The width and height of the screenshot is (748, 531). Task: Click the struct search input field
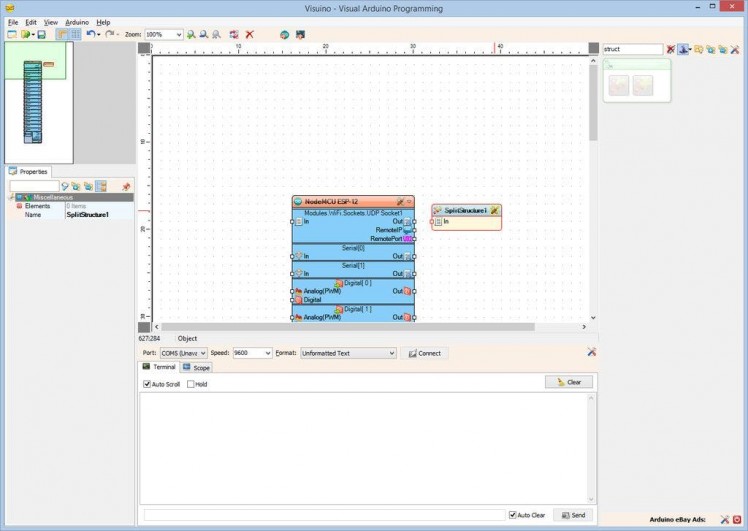pyautogui.click(x=631, y=49)
